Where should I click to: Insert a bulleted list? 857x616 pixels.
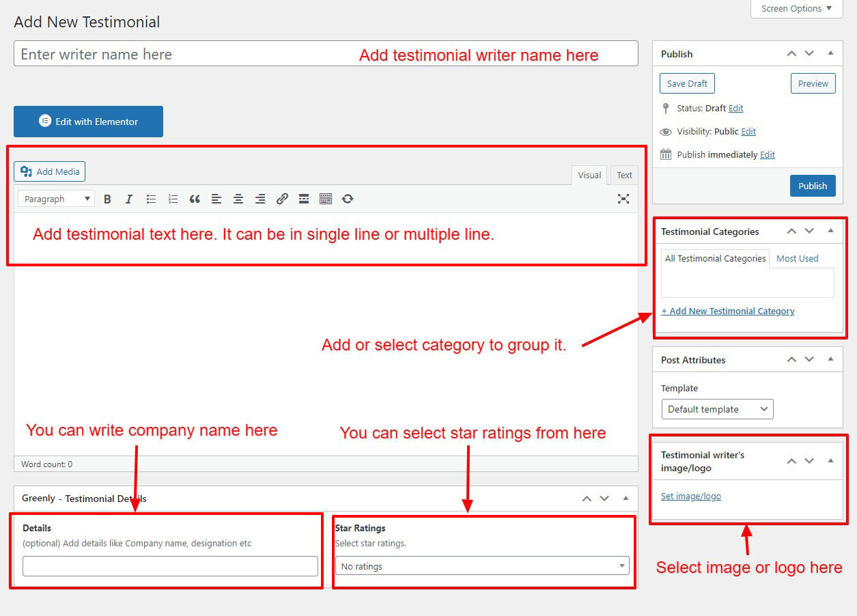pyautogui.click(x=151, y=199)
